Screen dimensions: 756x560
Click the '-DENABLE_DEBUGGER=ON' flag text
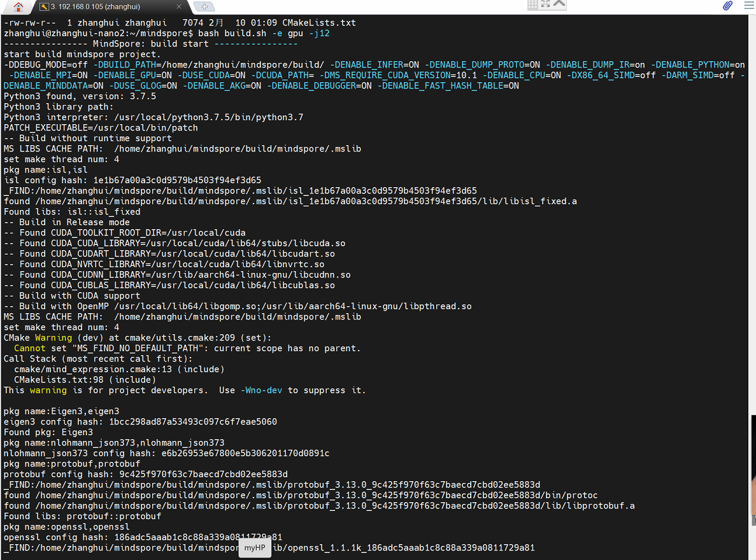pyautogui.click(x=319, y=86)
